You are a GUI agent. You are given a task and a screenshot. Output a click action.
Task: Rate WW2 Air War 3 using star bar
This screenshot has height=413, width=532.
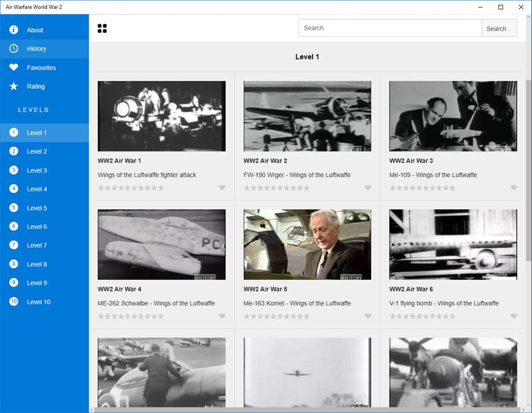pyautogui.click(x=422, y=188)
